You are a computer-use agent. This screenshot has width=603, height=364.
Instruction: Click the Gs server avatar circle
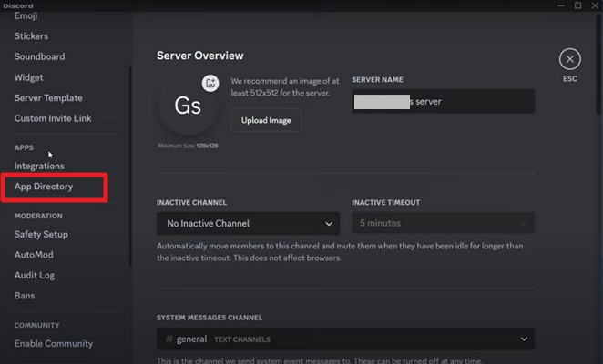coord(188,105)
